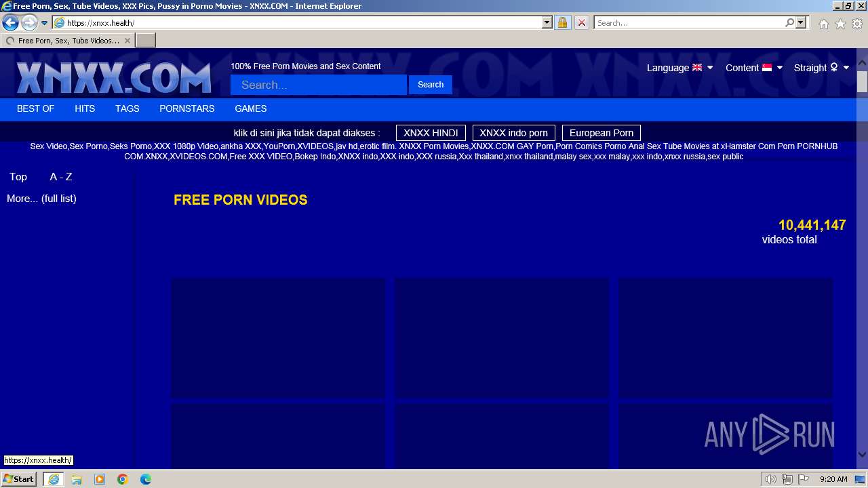The height and width of the screenshot is (488, 868).
Task: Open the browser Home icon
Action: [823, 24]
